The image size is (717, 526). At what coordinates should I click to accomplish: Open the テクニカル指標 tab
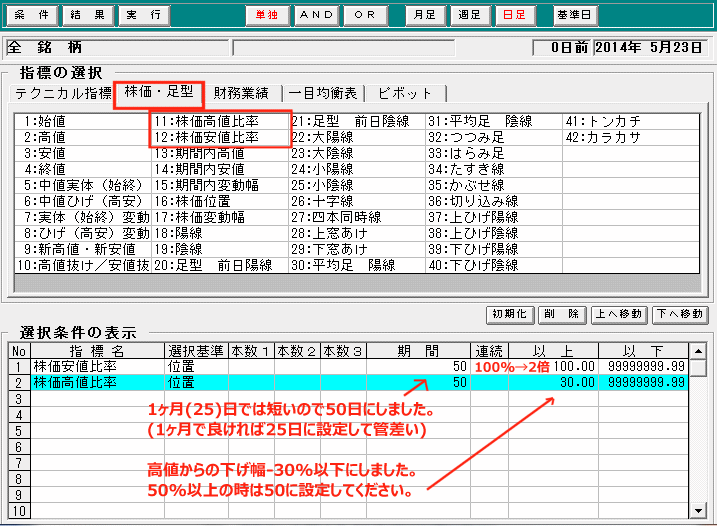(x=63, y=94)
